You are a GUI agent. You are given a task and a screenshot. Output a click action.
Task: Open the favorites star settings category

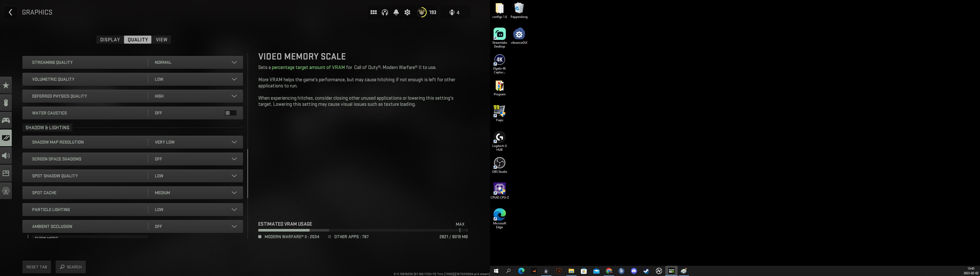tap(6, 85)
